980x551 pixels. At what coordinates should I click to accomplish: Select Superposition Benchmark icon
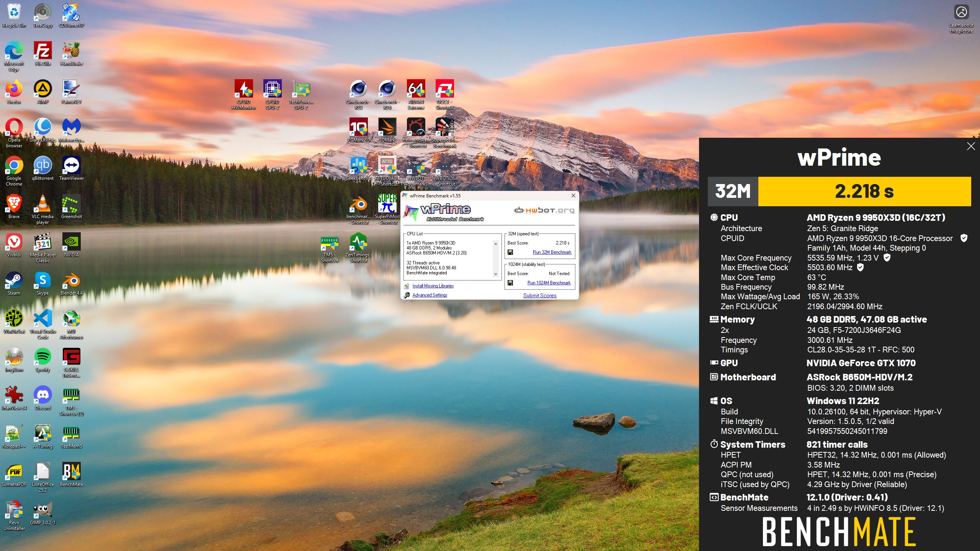click(x=445, y=133)
